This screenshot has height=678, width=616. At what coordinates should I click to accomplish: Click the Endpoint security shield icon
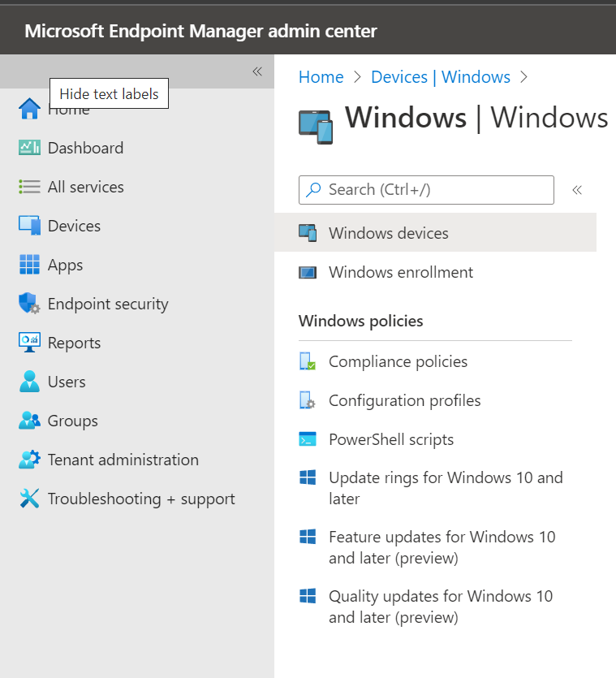[x=29, y=304]
